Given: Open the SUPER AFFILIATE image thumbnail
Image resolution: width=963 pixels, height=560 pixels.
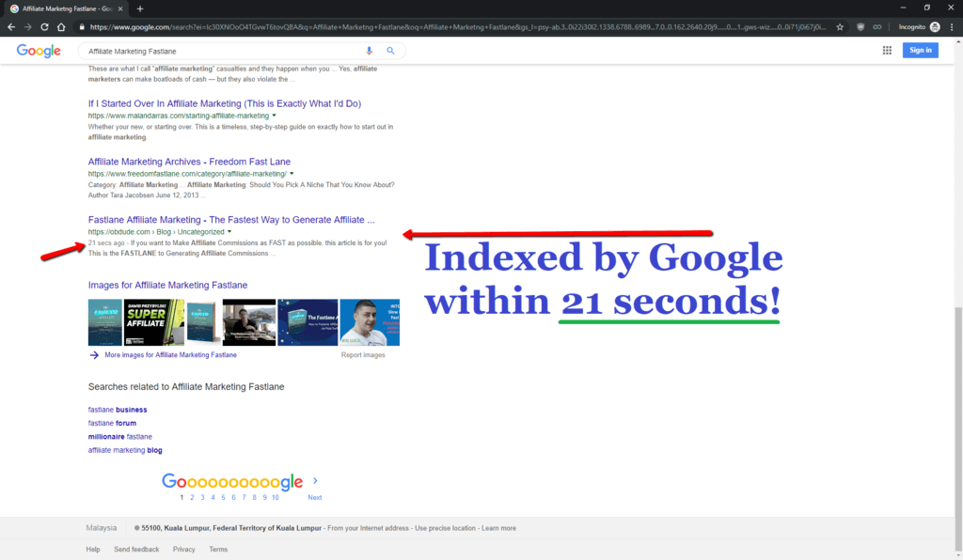Looking at the screenshot, I should [154, 322].
